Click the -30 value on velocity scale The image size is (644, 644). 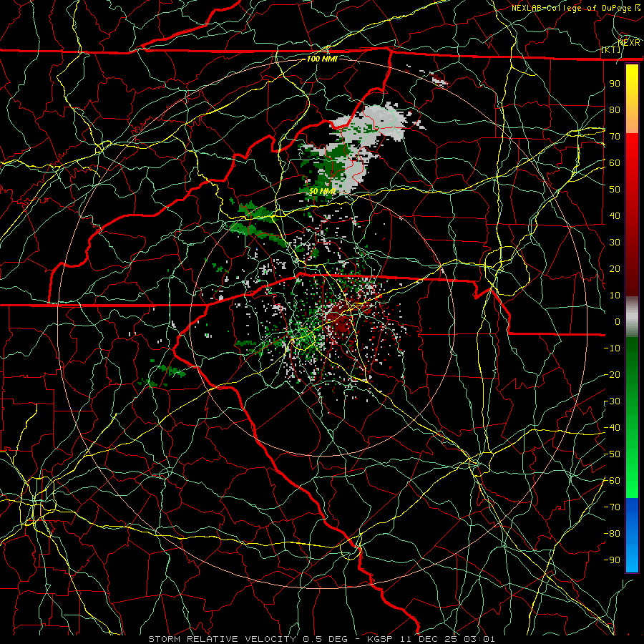(612, 401)
